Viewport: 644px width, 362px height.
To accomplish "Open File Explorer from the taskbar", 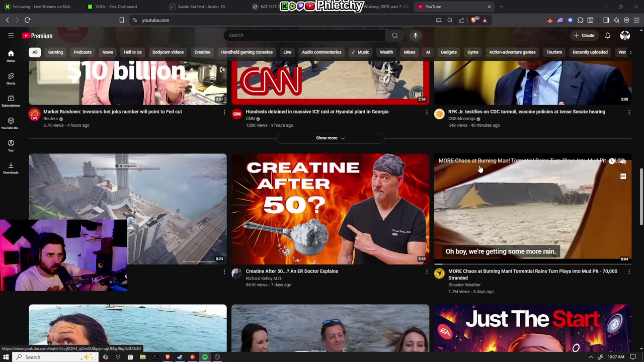I will click(142, 357).
